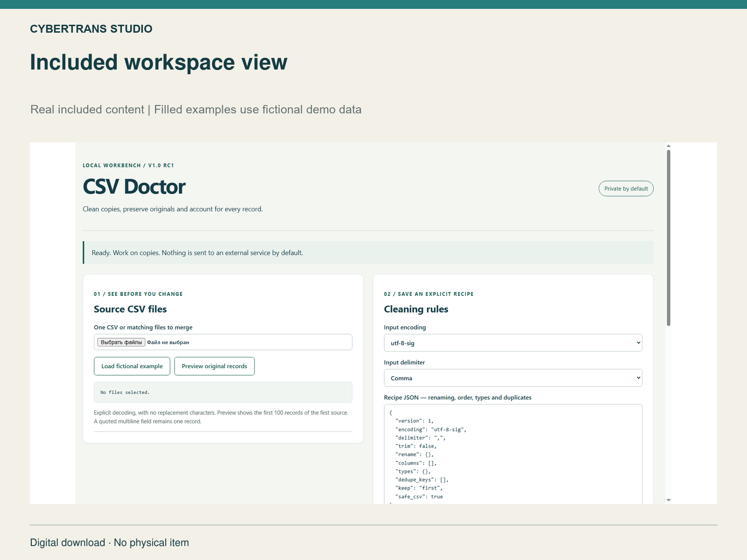Viewport: 747px width, 560px height.
Task: Click the '02 / SAVE AN EXPLICIT RECIPE' label
Action: coord(429,294)
